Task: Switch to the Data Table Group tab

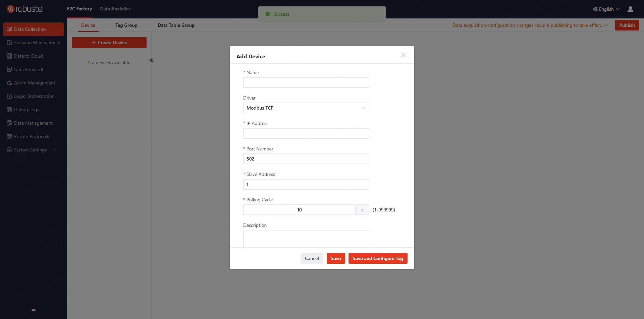Action: point(176,25)
